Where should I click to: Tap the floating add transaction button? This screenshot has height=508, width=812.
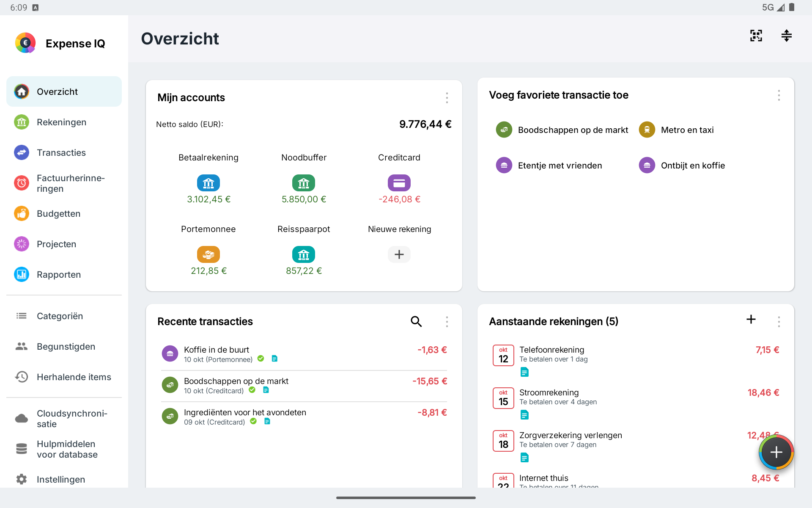pos(776,452)
